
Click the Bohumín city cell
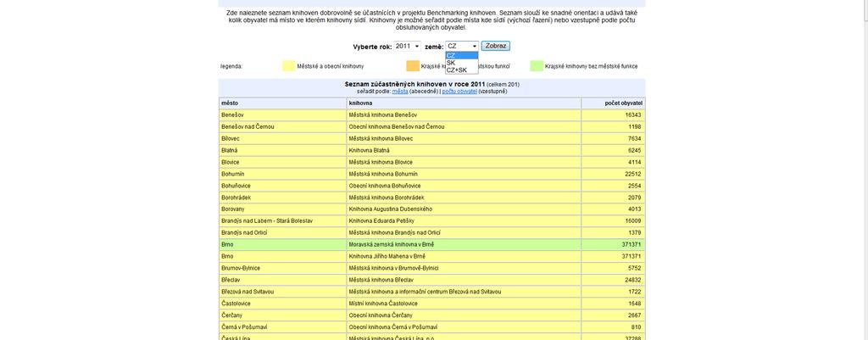click(282, 174)
